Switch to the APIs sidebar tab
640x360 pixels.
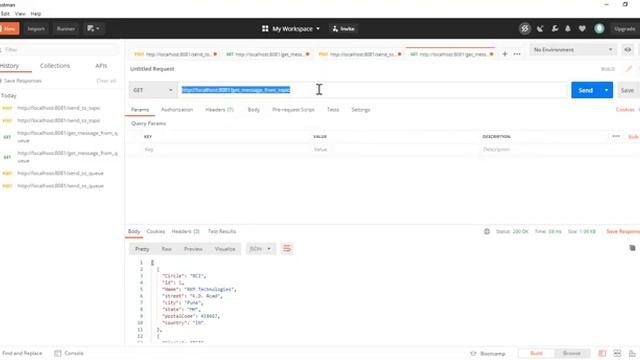101,66
